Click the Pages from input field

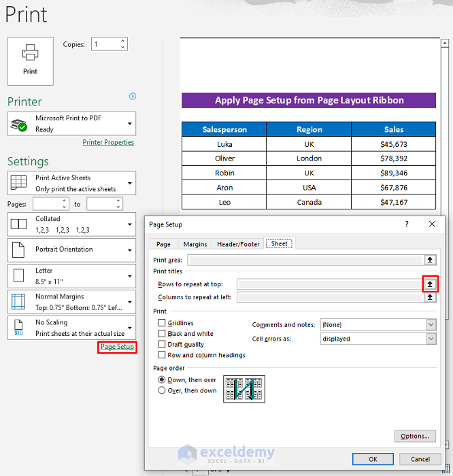[x=47, y=204]
